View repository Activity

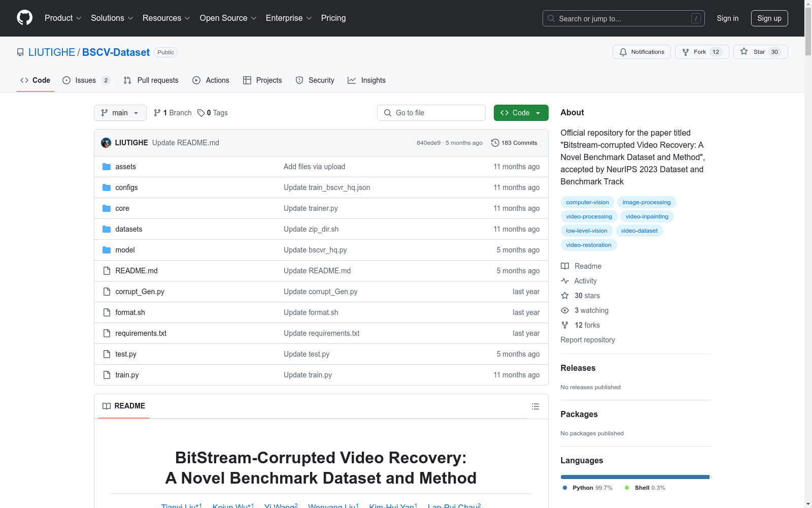579,281
